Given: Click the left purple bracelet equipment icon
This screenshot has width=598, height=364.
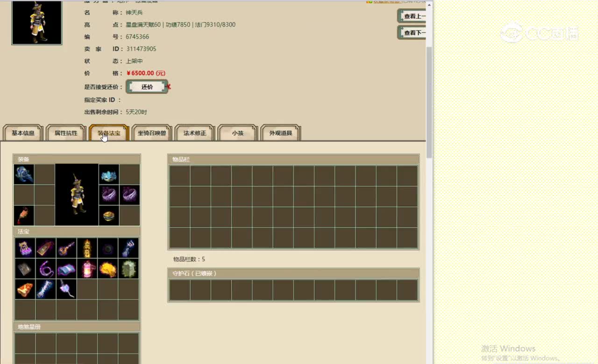Looking at the screenshot, I should click(x=109, y=195).
